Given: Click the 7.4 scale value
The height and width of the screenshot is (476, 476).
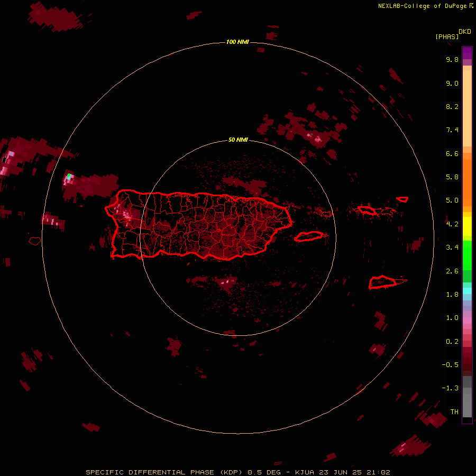Looking at the screenshot, I should pyautogui.click(x=452, y=130).
